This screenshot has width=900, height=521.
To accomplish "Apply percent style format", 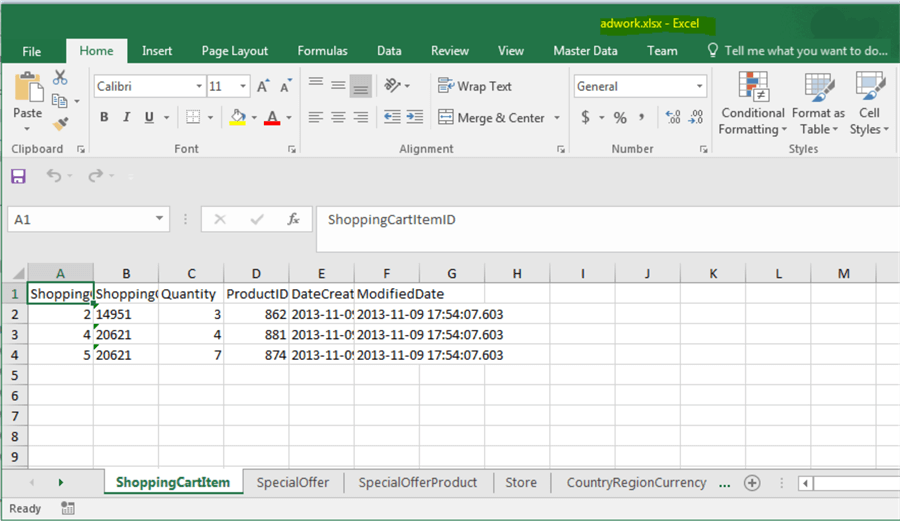I will tap(620, 118).
